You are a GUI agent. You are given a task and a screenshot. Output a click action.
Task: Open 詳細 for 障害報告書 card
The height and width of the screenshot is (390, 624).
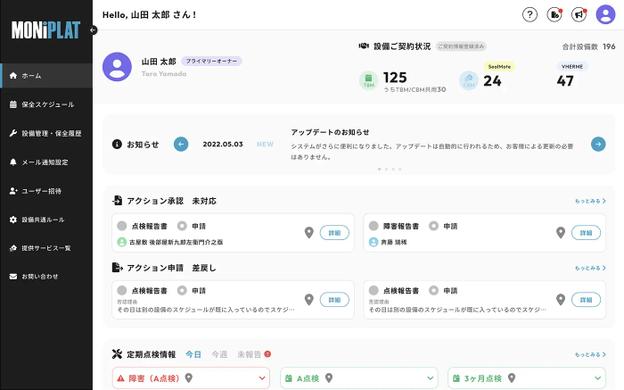[586, 233]
